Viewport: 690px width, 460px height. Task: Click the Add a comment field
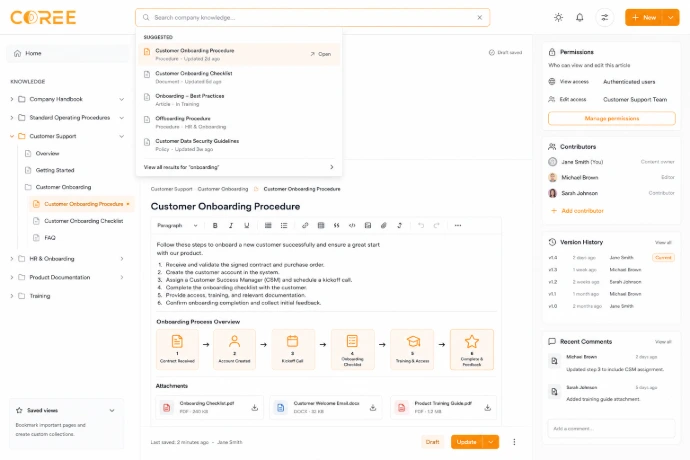pyautogui.click(x=611, y=428)
